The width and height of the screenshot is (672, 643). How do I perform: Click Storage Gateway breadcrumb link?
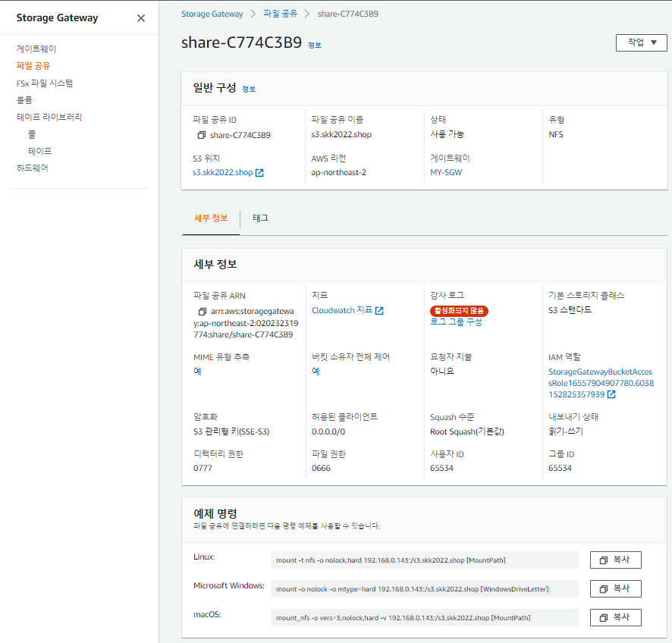point(212,14)
